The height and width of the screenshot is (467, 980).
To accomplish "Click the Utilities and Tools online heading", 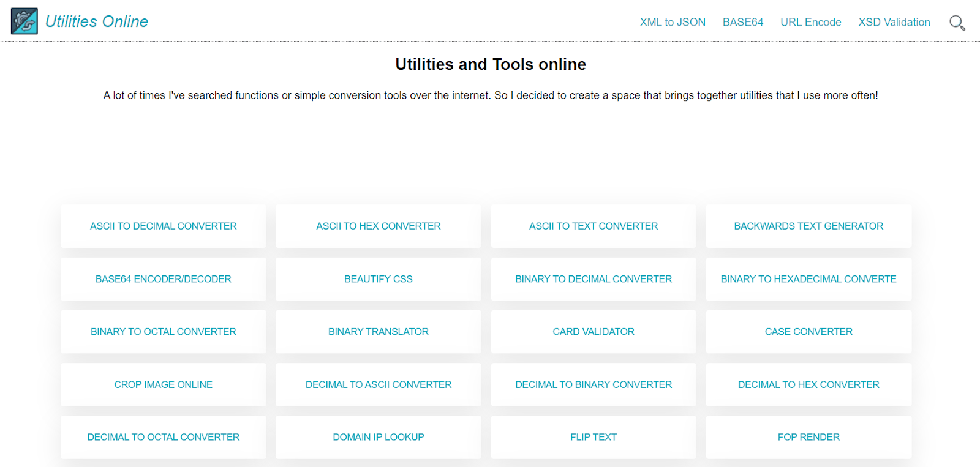I will [491, 64].
